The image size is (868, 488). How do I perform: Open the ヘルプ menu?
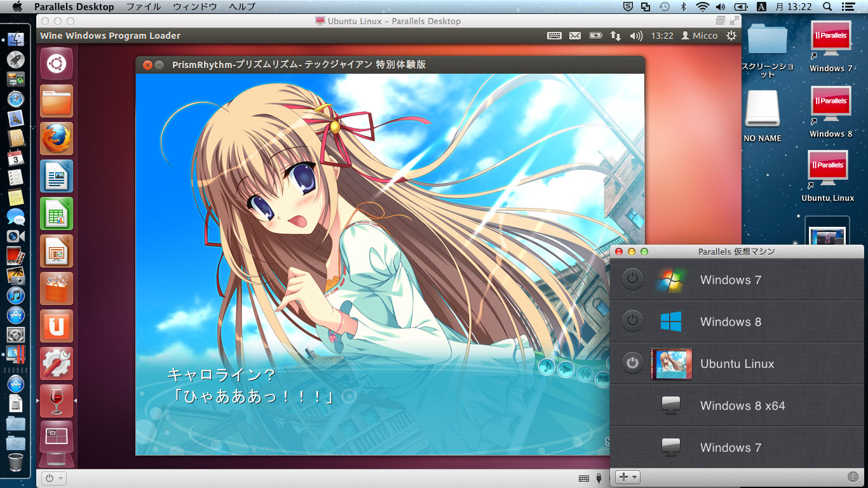pyautogui.click(x=242, y=7)
